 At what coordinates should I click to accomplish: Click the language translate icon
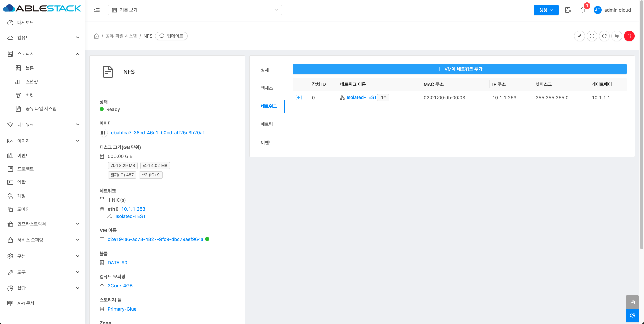coord(568,10)
